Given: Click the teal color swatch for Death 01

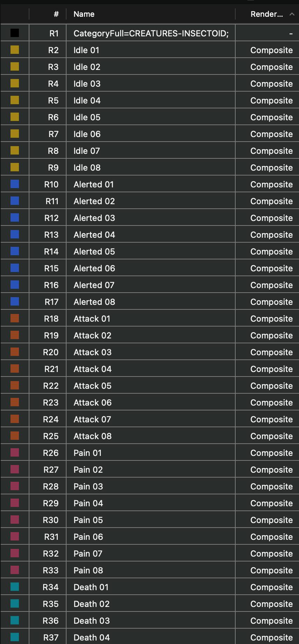Looking at the screenshot, I should pos(15,587).
